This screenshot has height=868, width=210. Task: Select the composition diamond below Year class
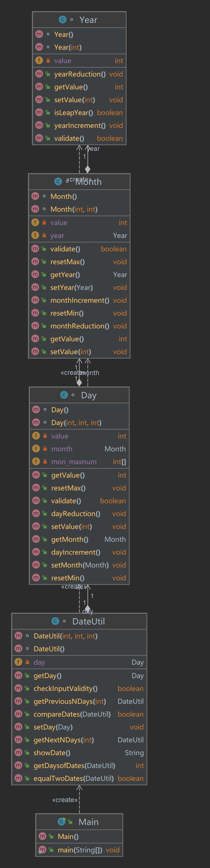pyautogui.click(x=87, y=169)
